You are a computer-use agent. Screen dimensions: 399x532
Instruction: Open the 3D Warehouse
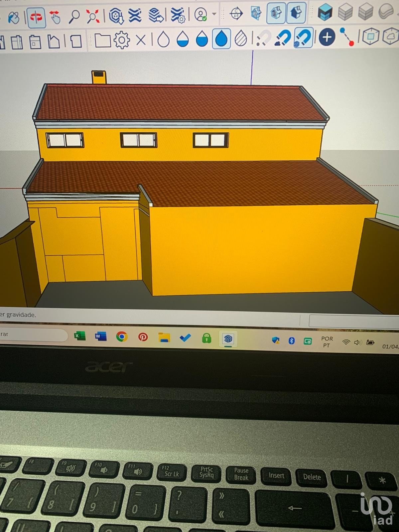116,16
